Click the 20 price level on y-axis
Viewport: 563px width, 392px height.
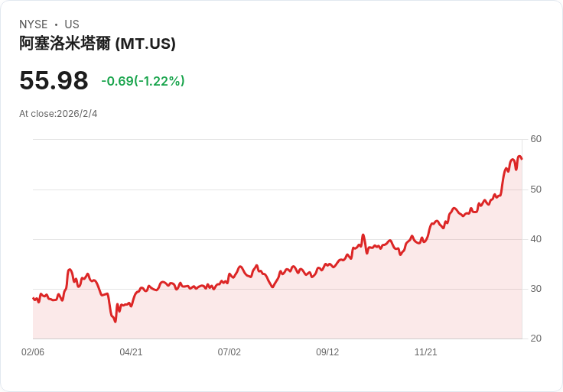(535, 339)
